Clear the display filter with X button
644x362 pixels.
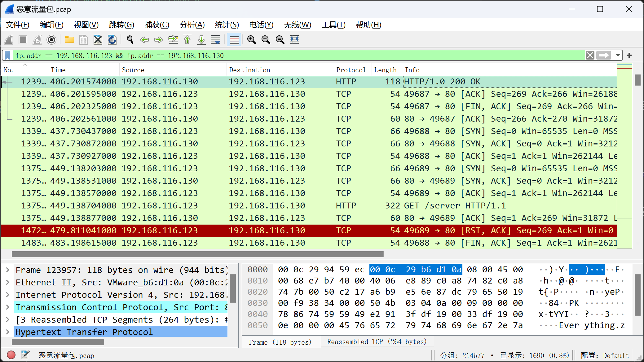(590, 56)
